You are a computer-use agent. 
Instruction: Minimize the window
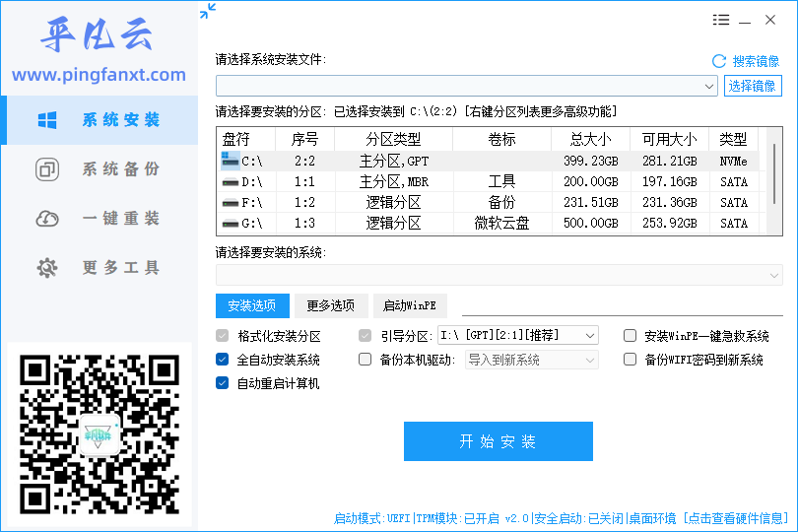[745, 21]
